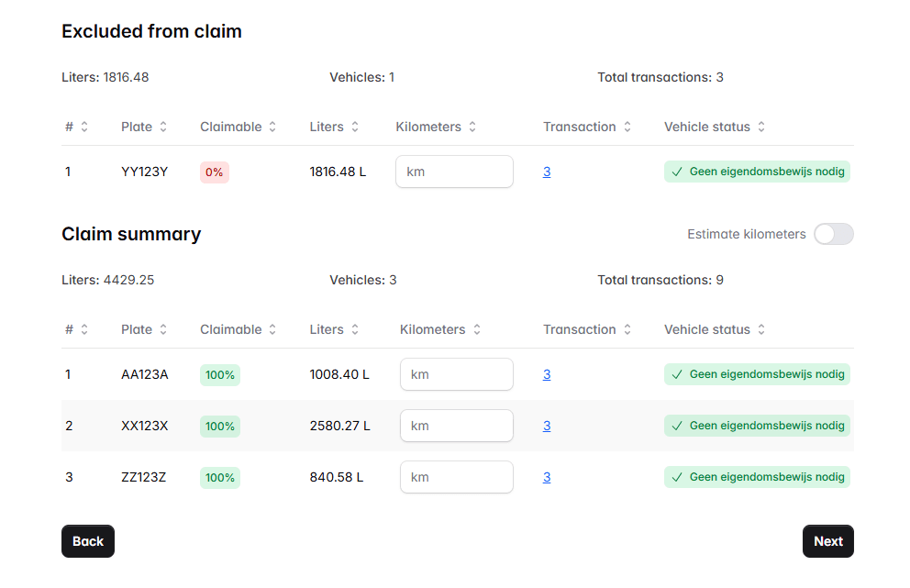The image size is (910, 588).
Task: Open transactions link for plate AA123A
Action: 547,374
